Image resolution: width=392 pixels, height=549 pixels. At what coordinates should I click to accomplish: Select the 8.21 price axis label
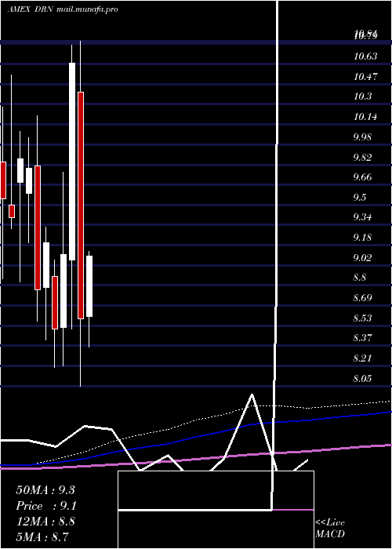(362, 358)
